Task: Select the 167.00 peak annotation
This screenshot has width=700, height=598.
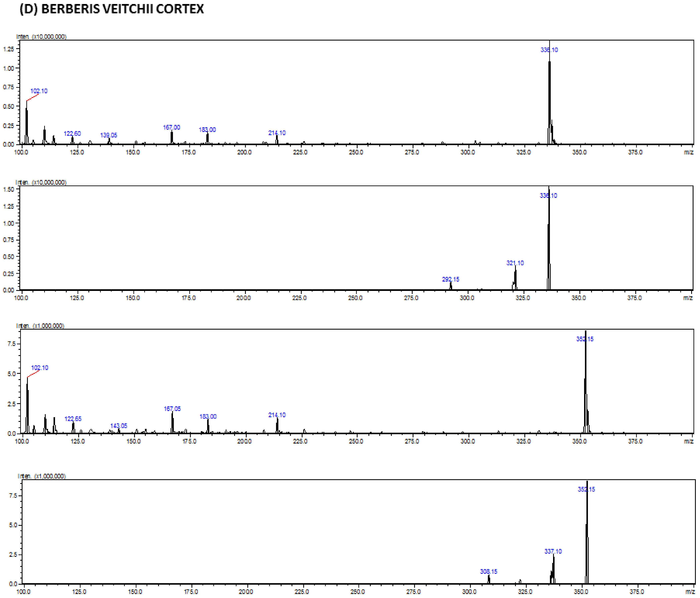Action: 171,127
